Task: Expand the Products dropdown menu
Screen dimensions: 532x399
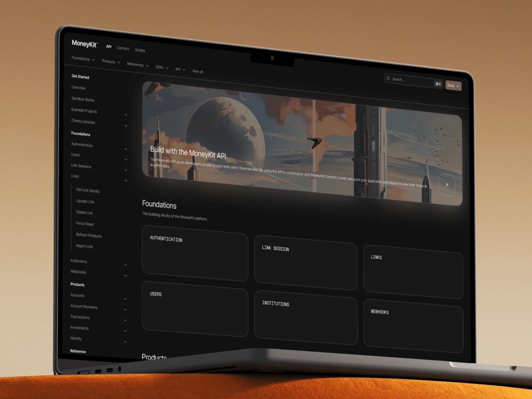Action: [x=111, y=62]
